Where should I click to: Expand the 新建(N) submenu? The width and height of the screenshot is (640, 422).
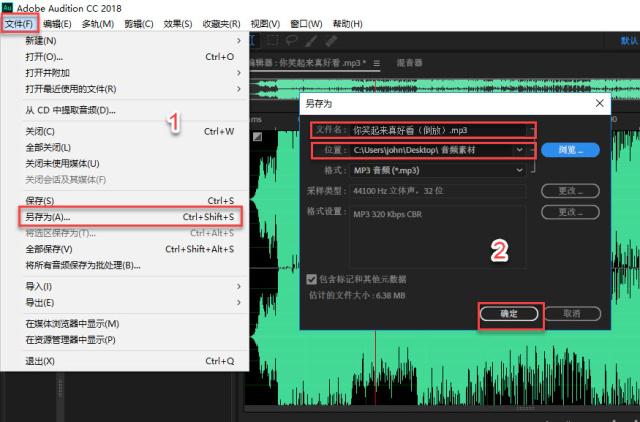click(239, 40)
